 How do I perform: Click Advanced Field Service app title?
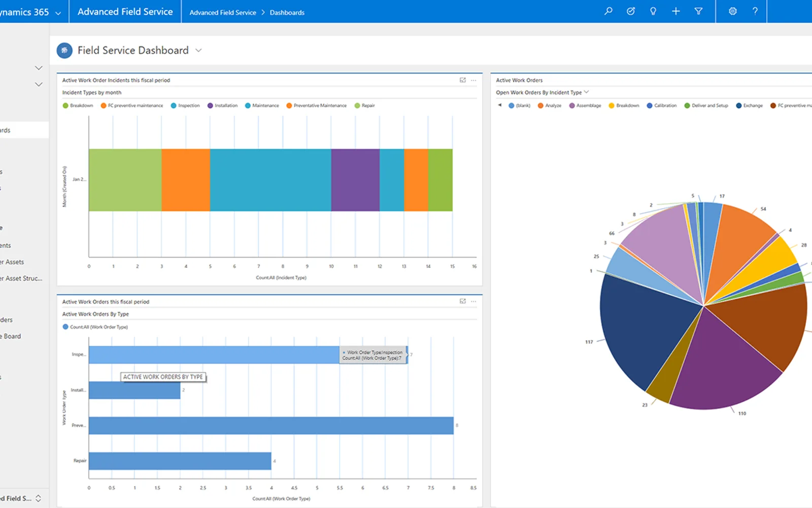[125, 12]
